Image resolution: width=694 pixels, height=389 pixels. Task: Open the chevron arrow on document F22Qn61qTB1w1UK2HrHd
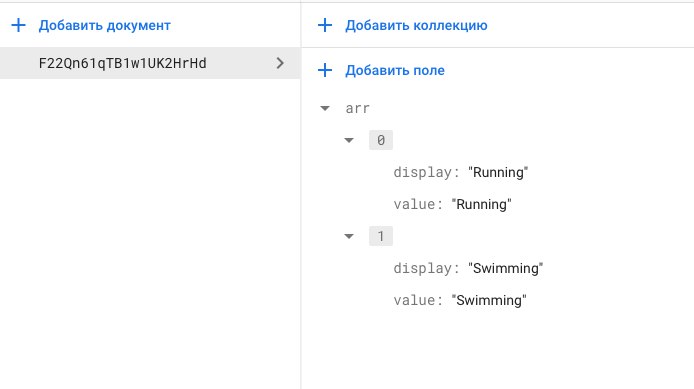(280, 63)
